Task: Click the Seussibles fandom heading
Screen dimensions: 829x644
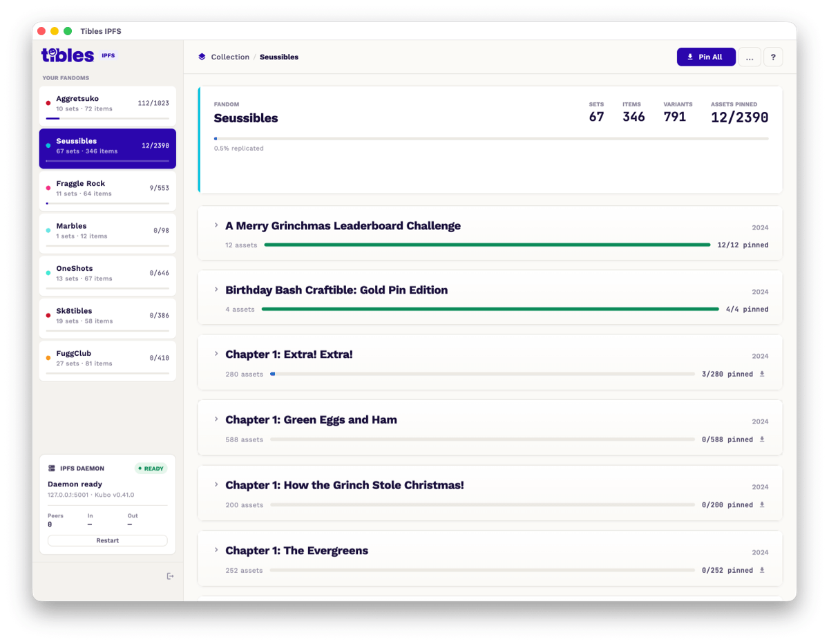Action: (246, 118)
